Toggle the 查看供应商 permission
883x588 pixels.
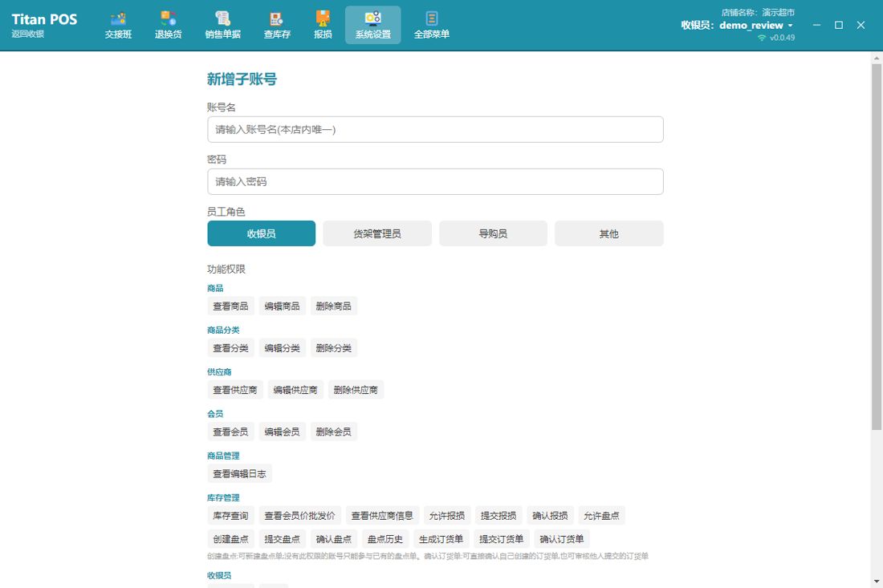[x=235, y=390]
